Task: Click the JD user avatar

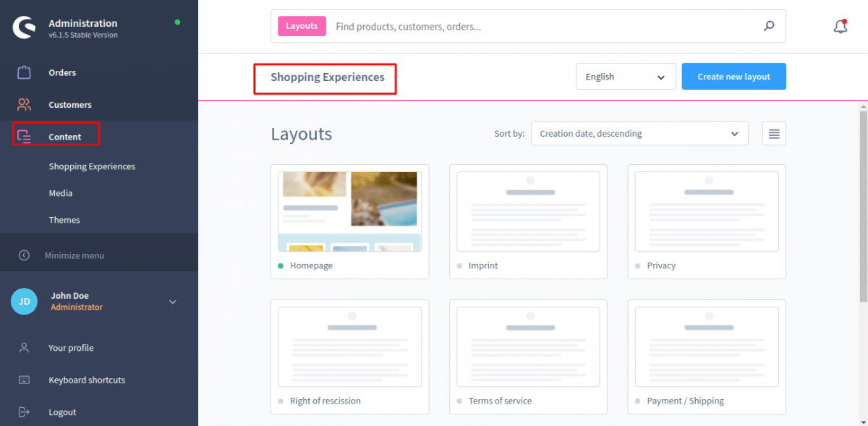Action: pyautogui.click(x=24, y=302)
